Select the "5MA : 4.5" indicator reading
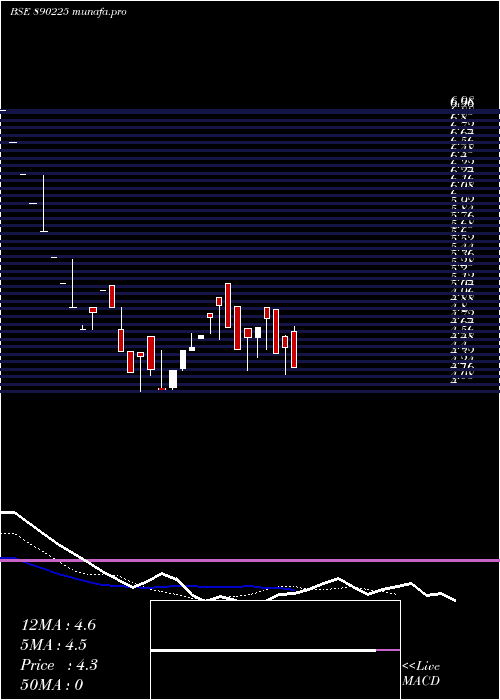This screenshot has height=700, width=500. click(54, 645)
